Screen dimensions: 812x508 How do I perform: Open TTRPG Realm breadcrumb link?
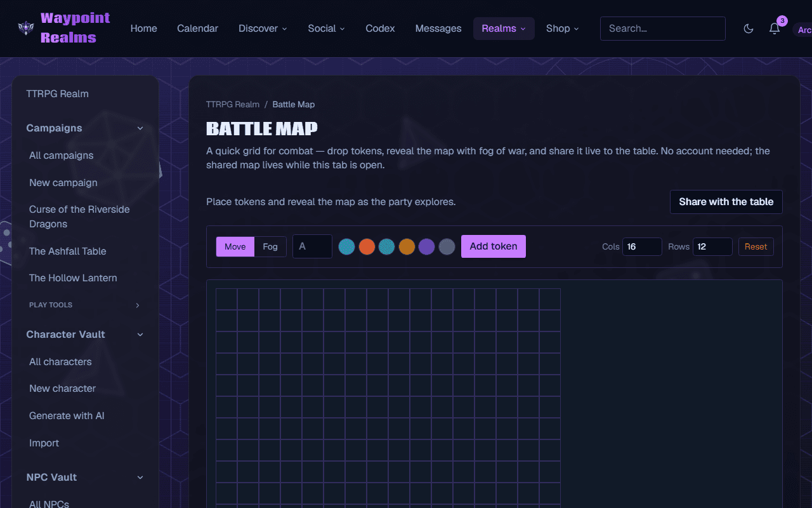coord(233,104)
